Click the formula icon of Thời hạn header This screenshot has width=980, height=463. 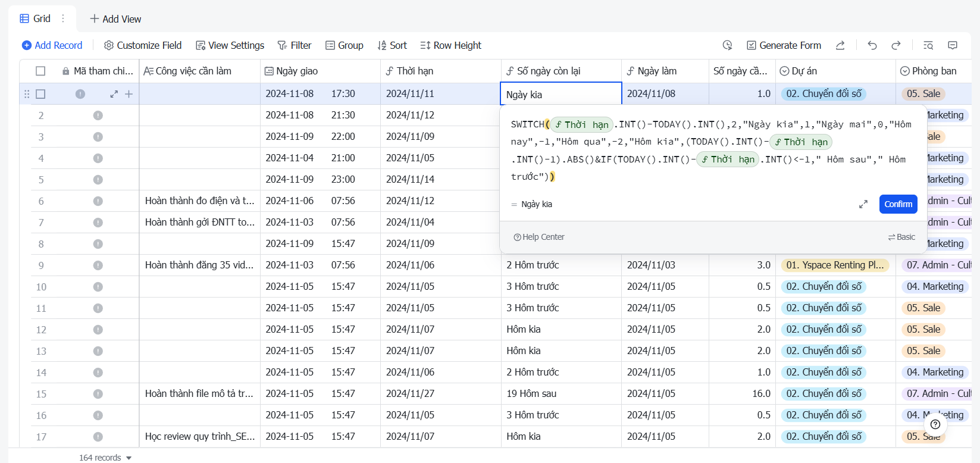(x=390, y=71)
